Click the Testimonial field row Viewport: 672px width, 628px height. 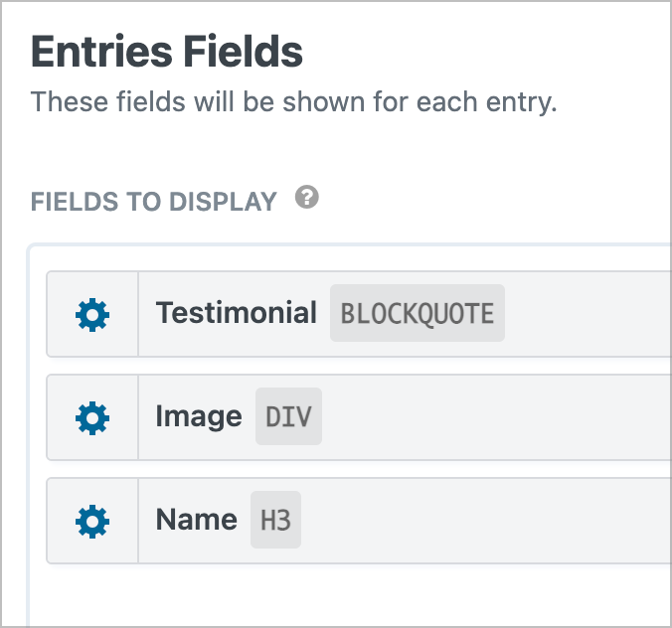(359, 314)
